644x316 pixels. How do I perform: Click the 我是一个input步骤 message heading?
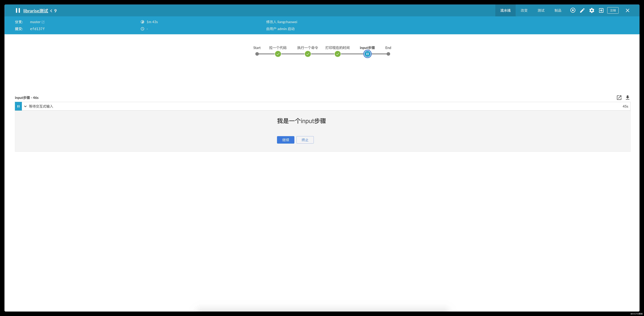coord(301,121)
